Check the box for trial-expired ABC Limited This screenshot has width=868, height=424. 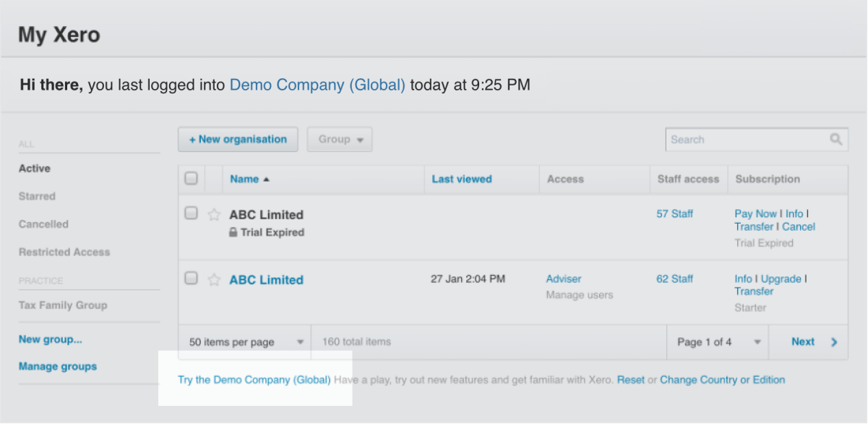191,213
